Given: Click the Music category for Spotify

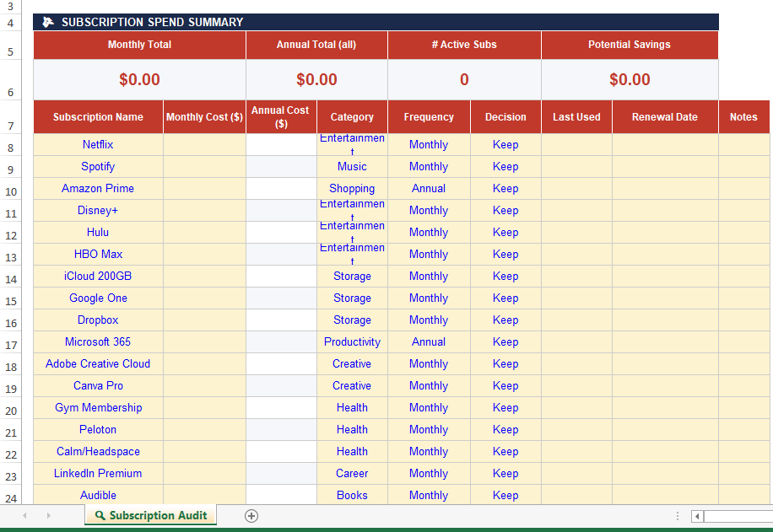Looking at the screenshot, I should (x=352, y=166).
